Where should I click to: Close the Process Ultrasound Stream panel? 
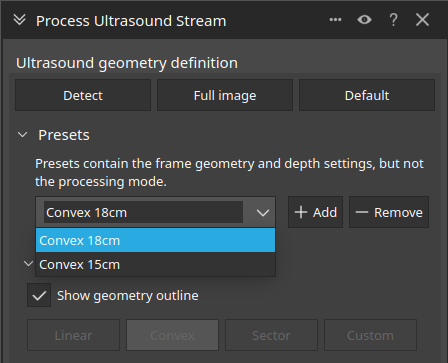pyautogui.click(x=422, y=20)
